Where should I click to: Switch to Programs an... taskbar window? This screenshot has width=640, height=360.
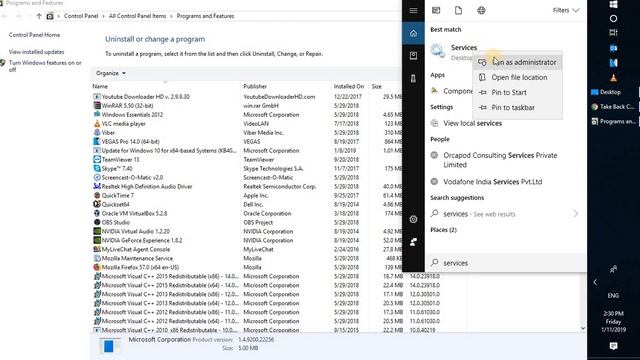click(x=613, y=121)
